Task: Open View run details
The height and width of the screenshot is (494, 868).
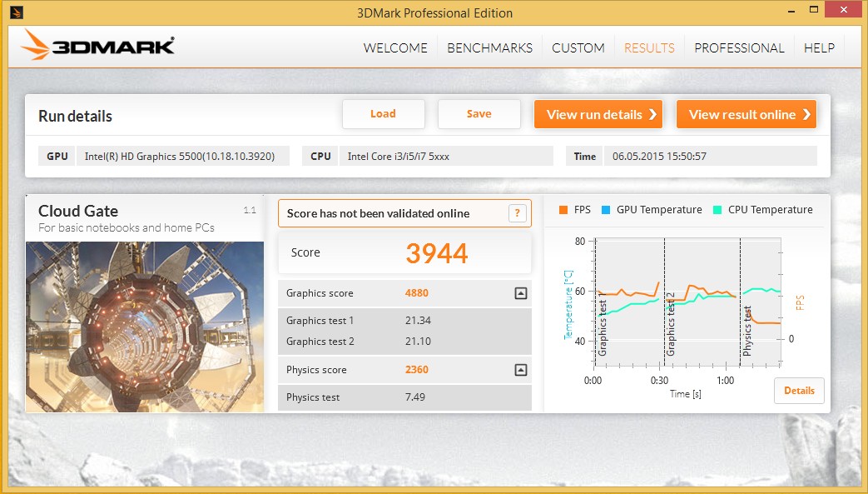Action: pos(598,114)
